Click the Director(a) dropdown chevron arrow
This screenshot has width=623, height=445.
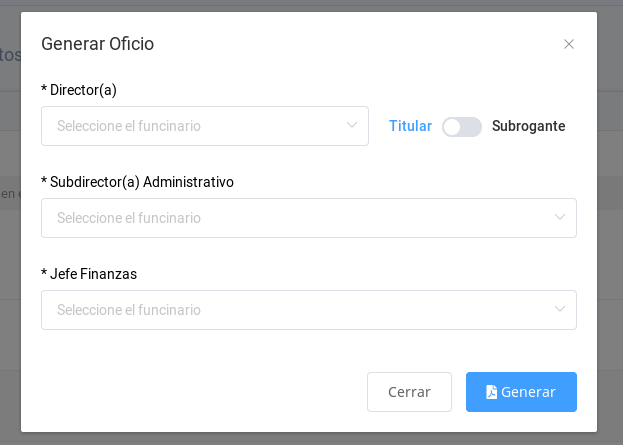click(352, 126)
